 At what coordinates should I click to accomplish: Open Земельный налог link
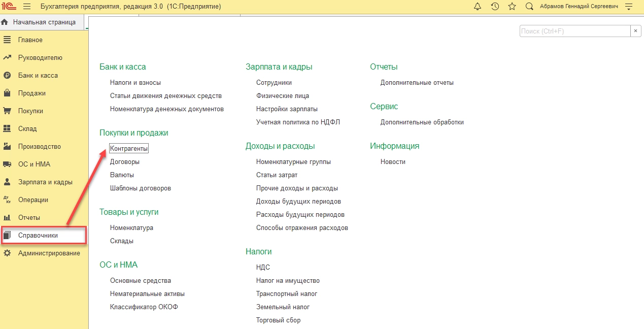tap(283, 307)
